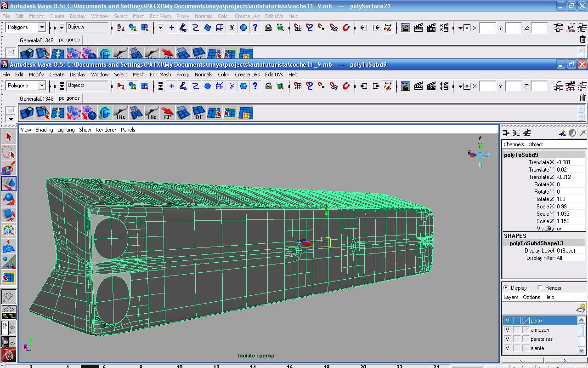
Task: Click the DE shelf icon in front window
Action: 198,113
